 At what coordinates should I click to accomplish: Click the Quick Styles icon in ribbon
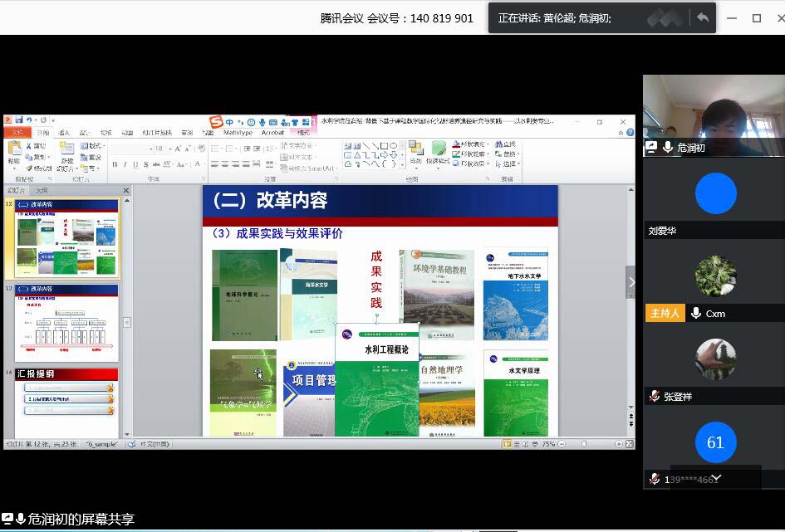[439, 153]
